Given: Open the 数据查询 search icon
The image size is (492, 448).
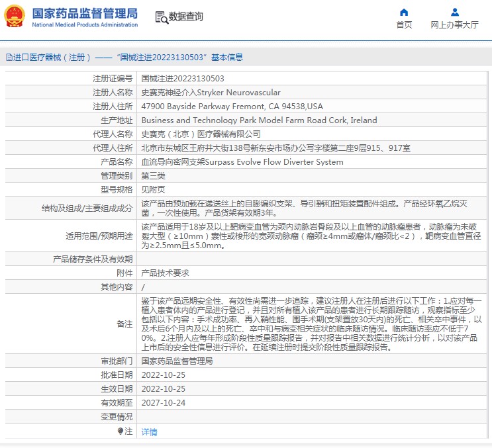Looking at the screenshot, I should pyautogui.click(x=162, y=17).
